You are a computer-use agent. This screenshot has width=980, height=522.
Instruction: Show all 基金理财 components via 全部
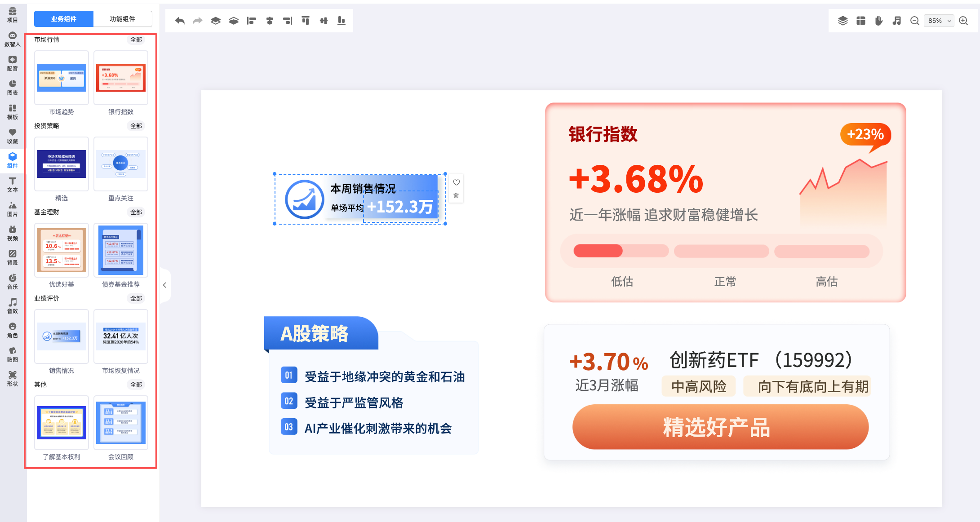point(136,212)
